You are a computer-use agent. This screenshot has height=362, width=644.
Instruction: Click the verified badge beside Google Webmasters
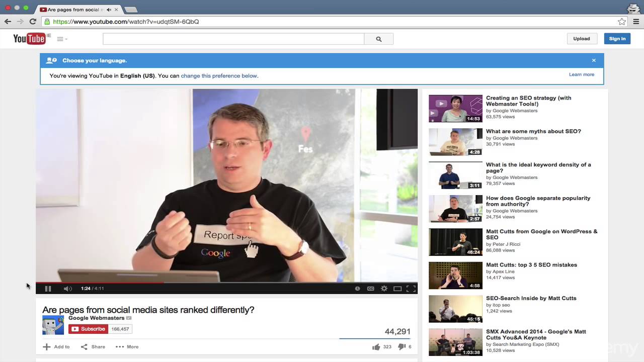click(129, 318)
